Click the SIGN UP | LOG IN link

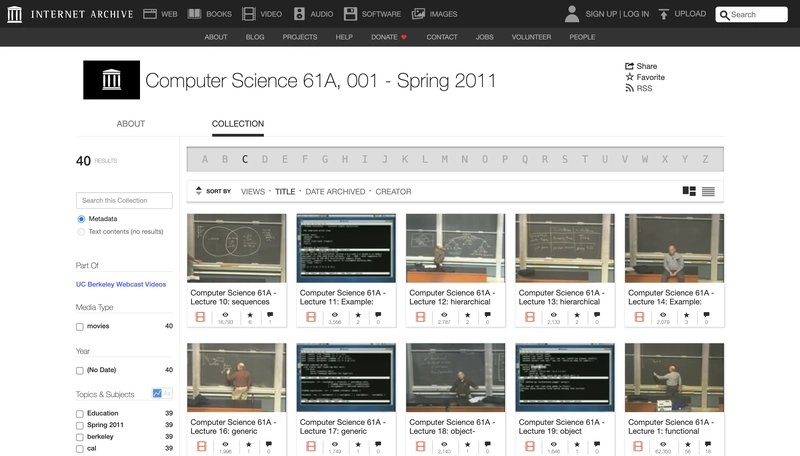(617, 14)
